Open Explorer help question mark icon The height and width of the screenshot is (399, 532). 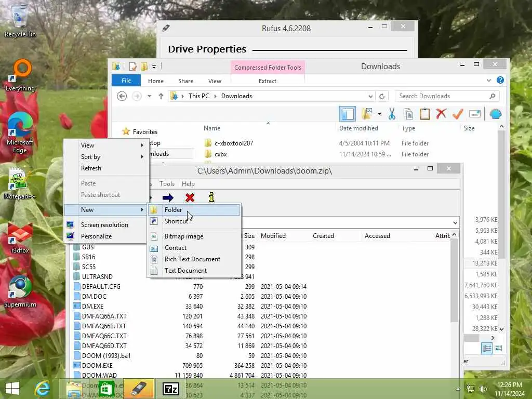tap(500, 80)
